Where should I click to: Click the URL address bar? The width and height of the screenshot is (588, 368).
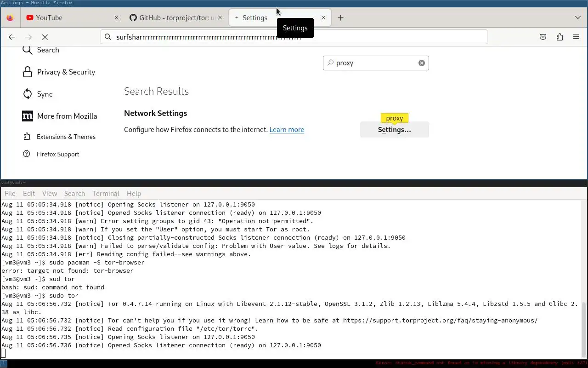[x=294, y=37]
